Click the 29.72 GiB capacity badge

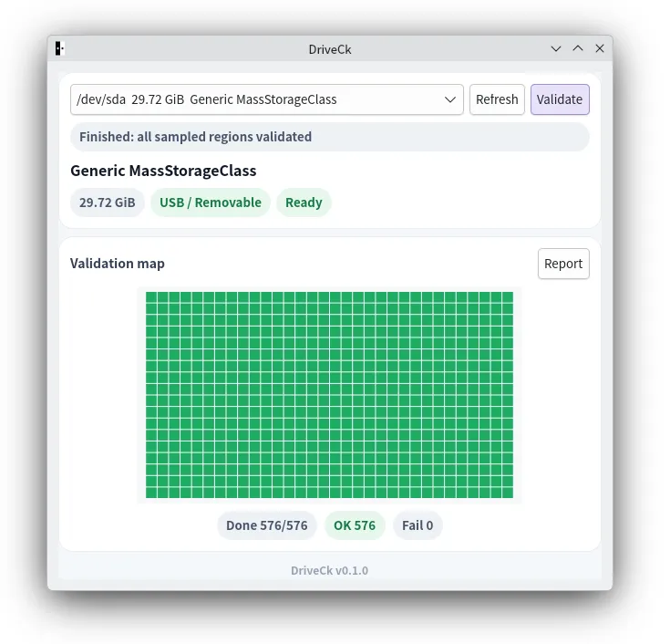[x=108, y=203]
